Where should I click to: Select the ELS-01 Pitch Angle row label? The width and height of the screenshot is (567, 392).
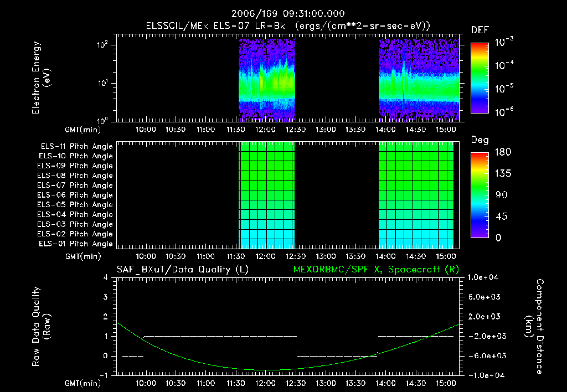(76, 244)
